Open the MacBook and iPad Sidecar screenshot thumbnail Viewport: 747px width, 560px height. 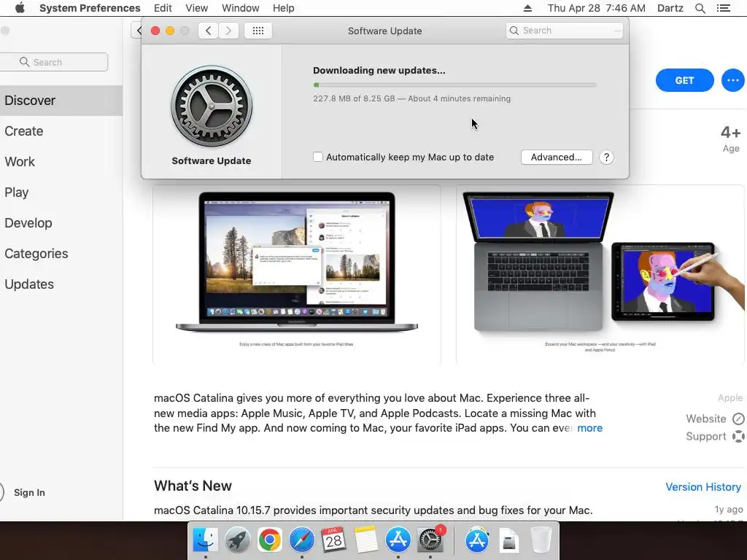point(600,274)
